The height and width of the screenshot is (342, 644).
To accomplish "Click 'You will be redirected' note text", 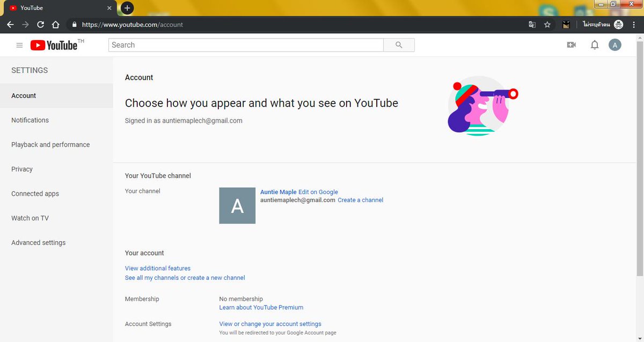I will click(x=278, y=333).
